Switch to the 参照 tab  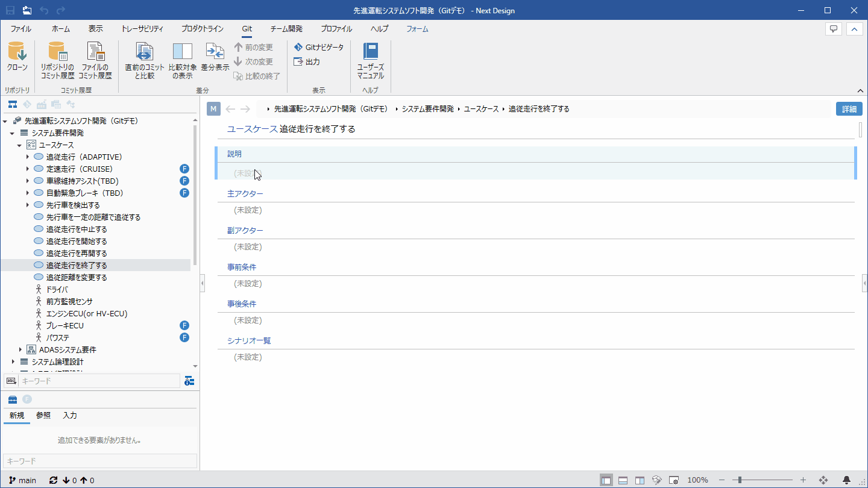pyautogui.click(x=43, y=415)
